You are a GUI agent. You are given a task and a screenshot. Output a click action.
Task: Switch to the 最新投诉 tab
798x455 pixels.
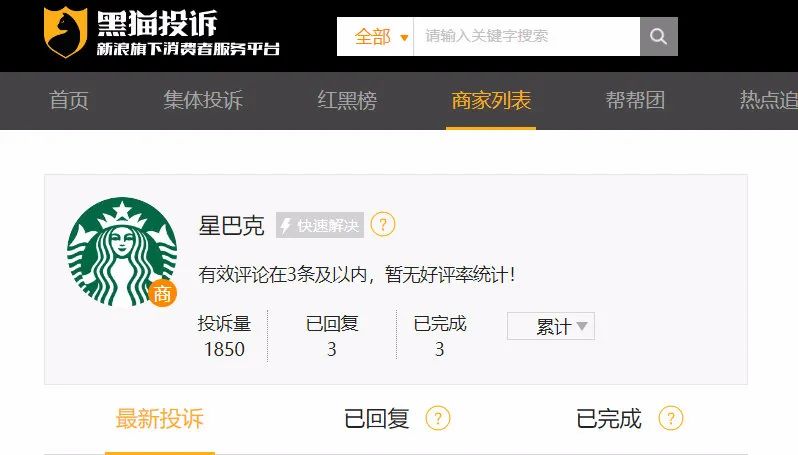[x=160, y=419]
